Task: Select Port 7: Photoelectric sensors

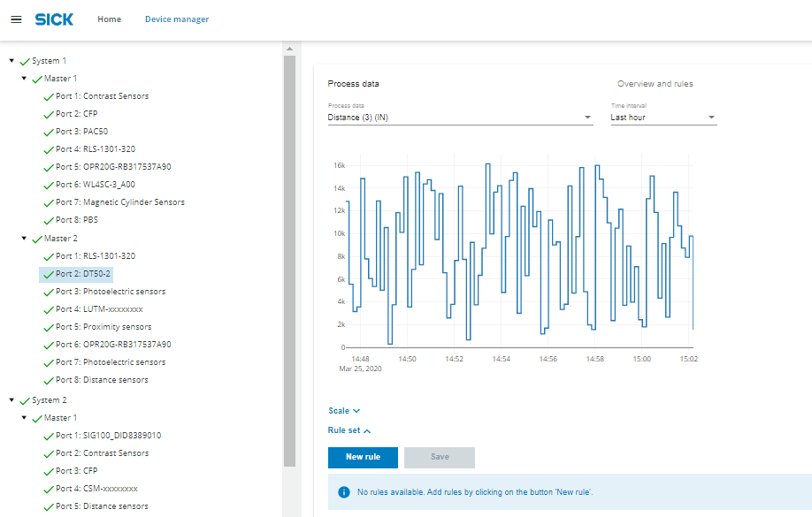Action: [111, 362]
